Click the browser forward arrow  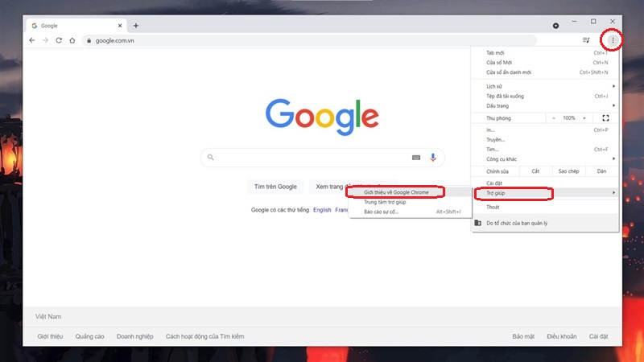pyautogui.click(x=46, y=40)
